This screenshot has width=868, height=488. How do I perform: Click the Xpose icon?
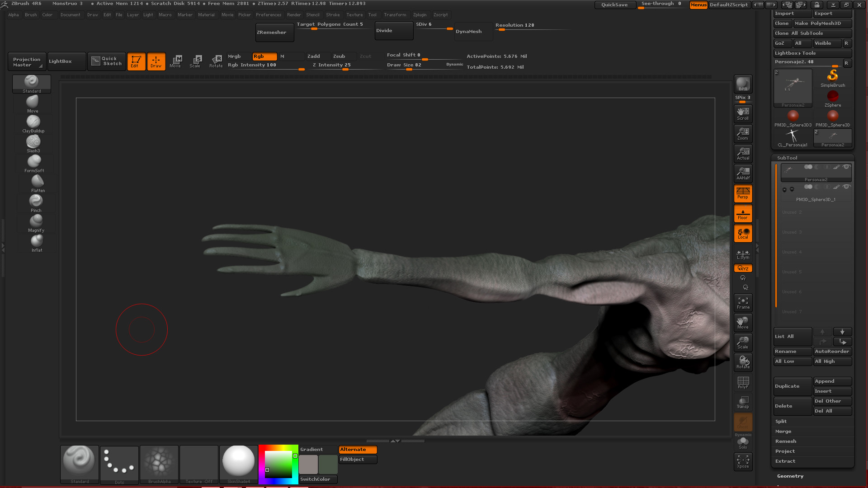pos(743,461)
